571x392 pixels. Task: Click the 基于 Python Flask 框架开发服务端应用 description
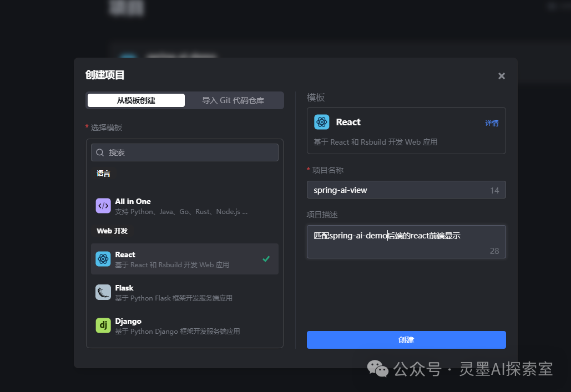pyautogui.click(x=174, y=298)
